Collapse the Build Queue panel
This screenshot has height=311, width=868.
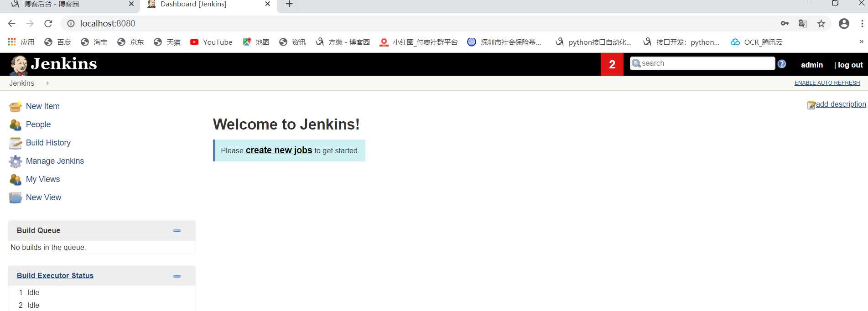point(177,231)
